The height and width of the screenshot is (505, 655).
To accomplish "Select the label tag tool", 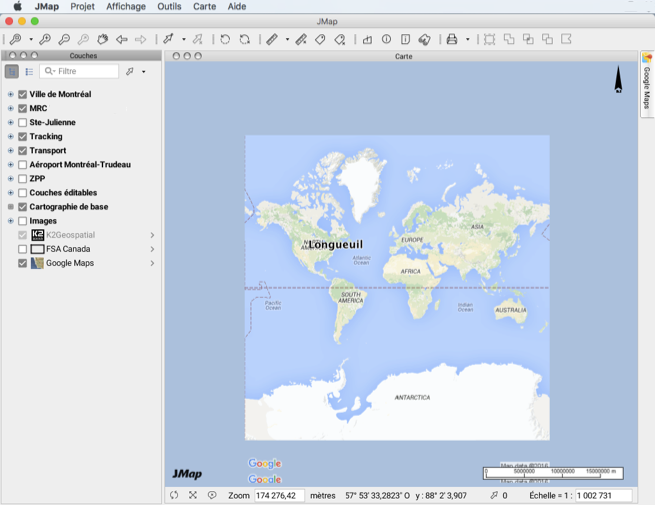I will (x=320, y=39).
